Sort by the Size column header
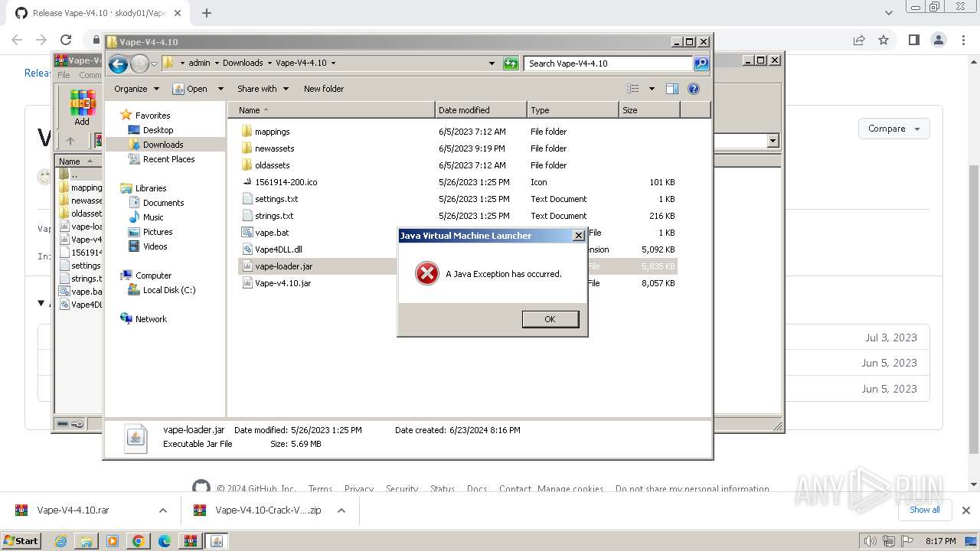Viewport: 980px width, 551px height. click(x=649, y=110)
